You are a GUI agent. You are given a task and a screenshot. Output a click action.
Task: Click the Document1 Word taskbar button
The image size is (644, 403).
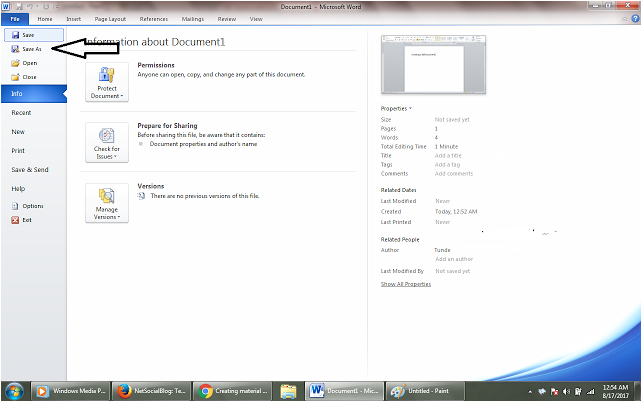[x=344, y=391]
